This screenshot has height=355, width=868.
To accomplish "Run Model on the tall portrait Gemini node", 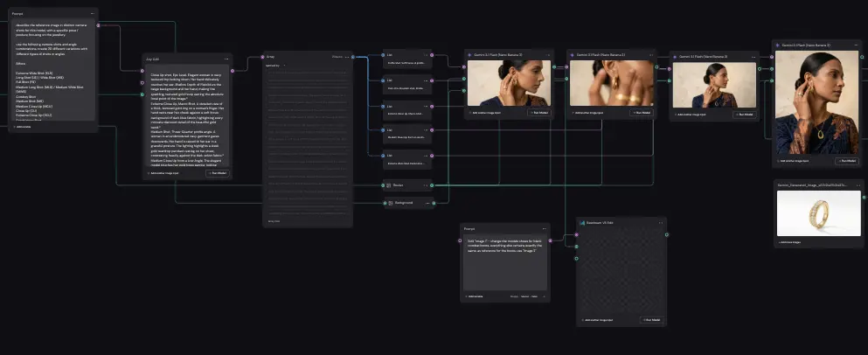I will [847, 161].
